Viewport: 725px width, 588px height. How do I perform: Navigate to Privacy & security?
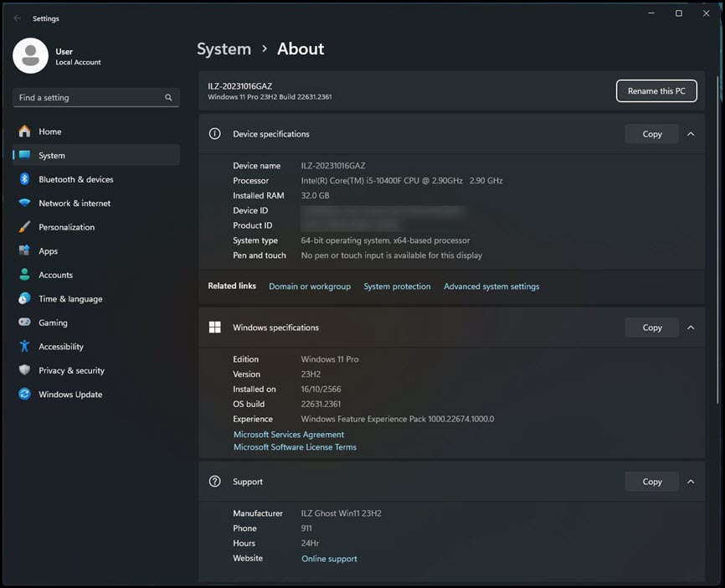coord(96,370)
